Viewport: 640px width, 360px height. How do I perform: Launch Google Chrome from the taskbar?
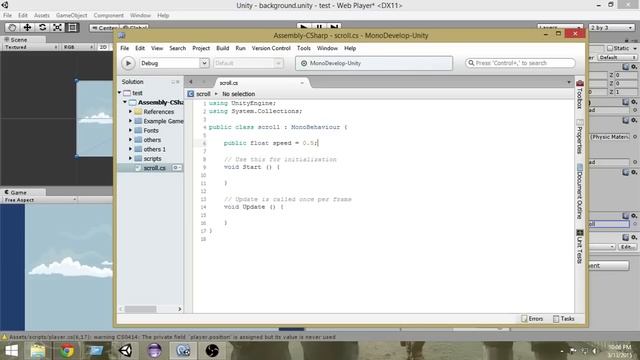point(67,351)
